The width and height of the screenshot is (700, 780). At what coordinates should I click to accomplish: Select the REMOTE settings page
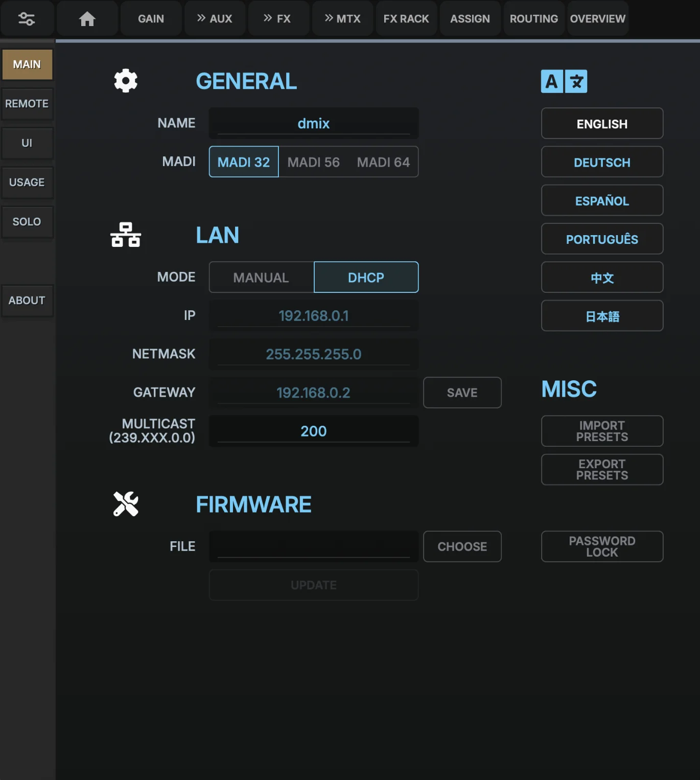tap(27, 104)
